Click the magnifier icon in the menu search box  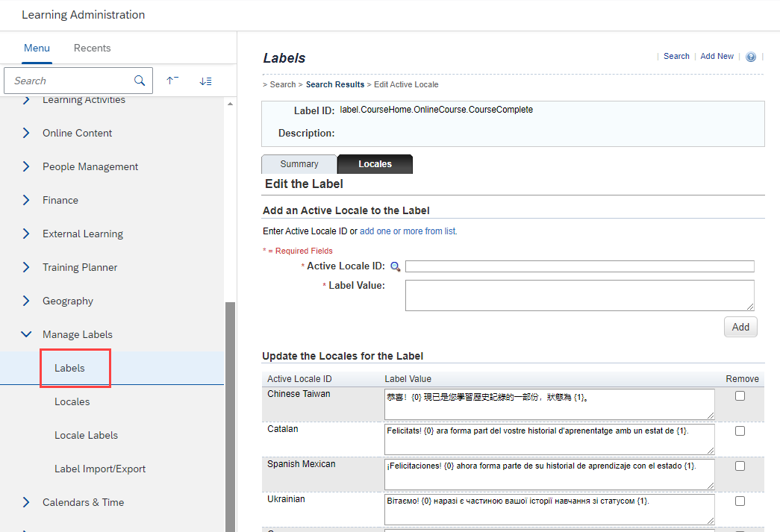click(x=140, y=81)
